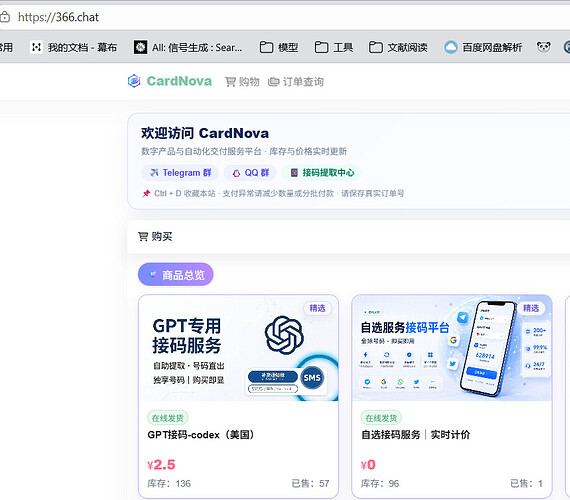This screenshot has height=500, width=570.
Task: Click the 接码提取中心 square icon
Action: click(294, 173)
